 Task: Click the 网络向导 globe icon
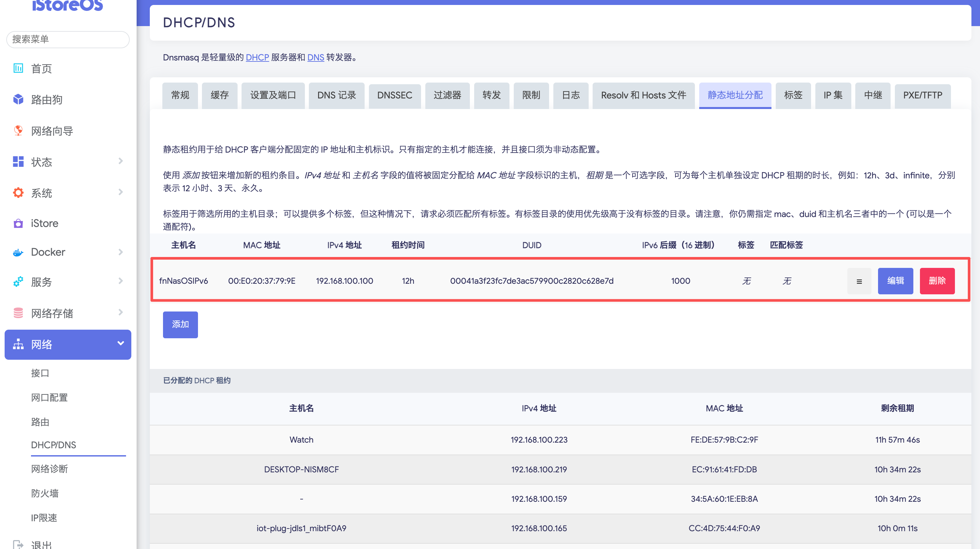tap(18, 130)
